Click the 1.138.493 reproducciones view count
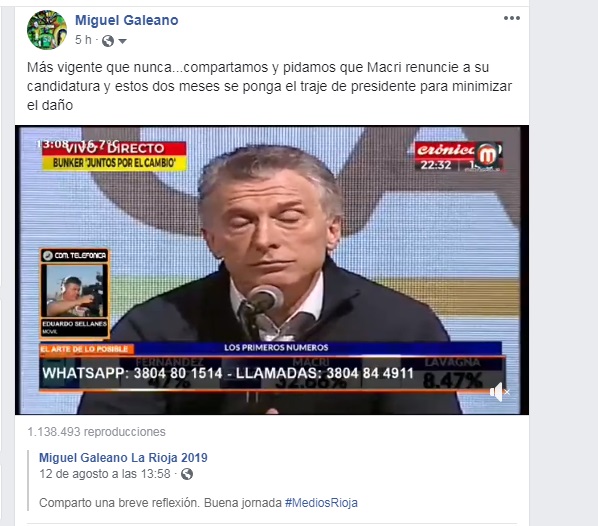The height and width of the screenshot is (526, 598). (96, 432)
